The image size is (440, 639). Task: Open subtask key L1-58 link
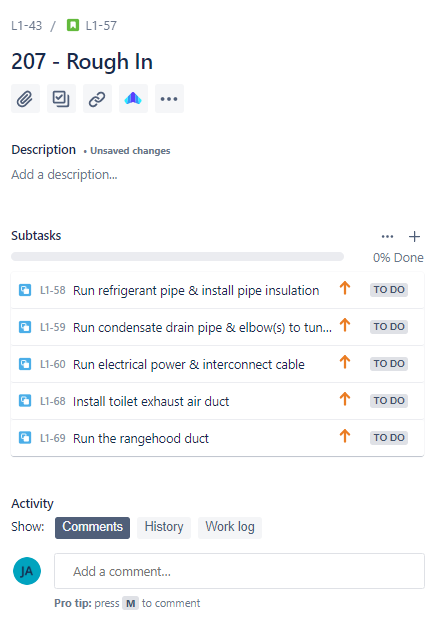point(53,290)
